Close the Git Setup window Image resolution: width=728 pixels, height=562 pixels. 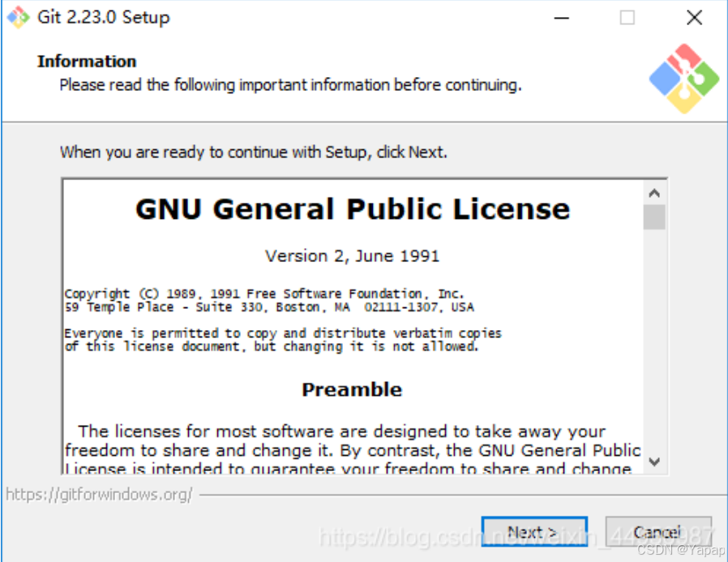694,18
